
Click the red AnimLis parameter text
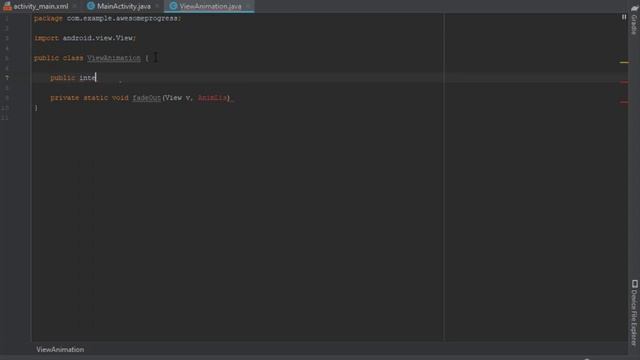point(212,98)
